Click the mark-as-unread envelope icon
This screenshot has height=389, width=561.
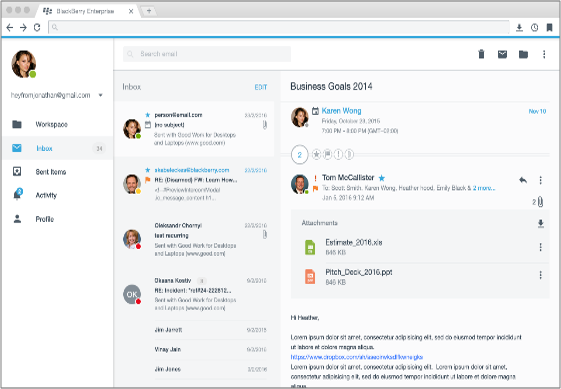coord(502,54)
